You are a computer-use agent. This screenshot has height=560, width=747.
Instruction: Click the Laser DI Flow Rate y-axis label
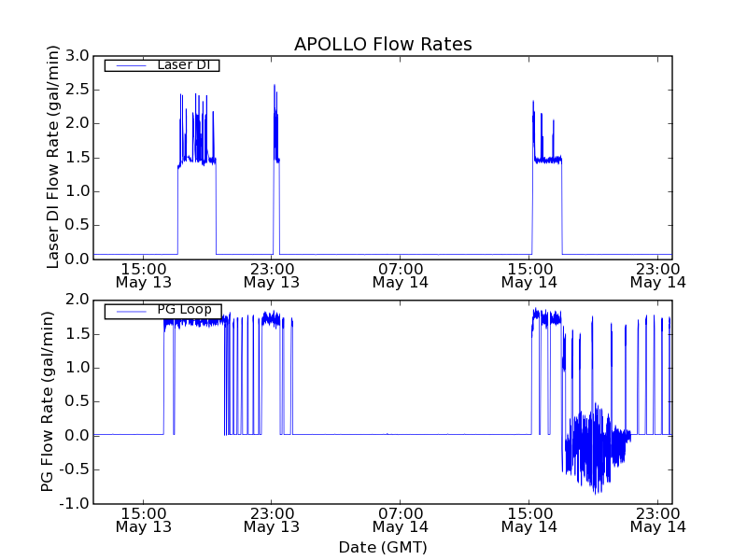(x=53, y=158)
